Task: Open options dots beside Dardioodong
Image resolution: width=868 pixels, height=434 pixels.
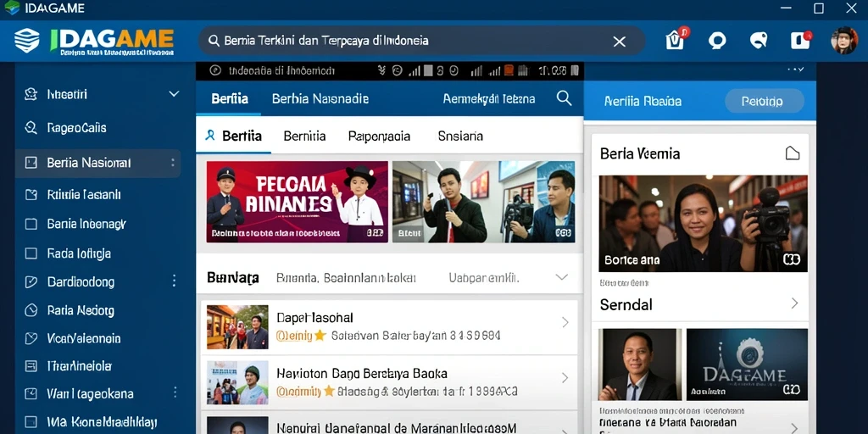Action: pyautogui.click(x=175, y=281)
